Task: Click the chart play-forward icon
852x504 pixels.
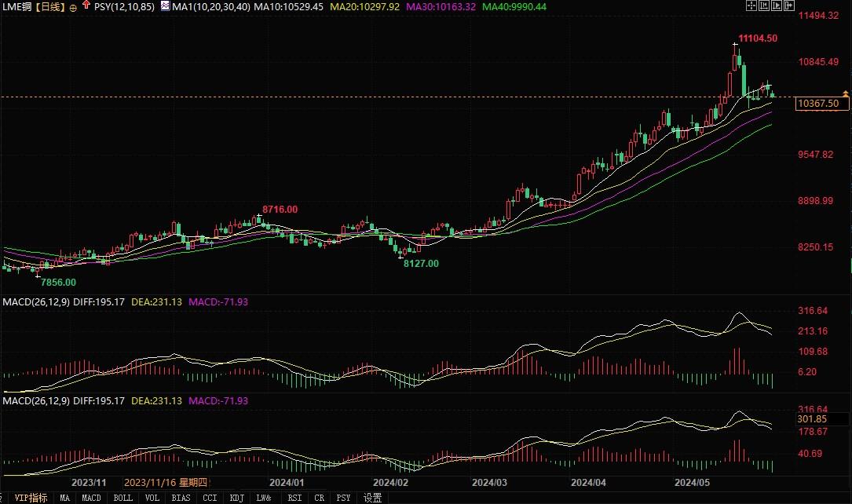Action: pyautogui.click(x=777, y=5)
